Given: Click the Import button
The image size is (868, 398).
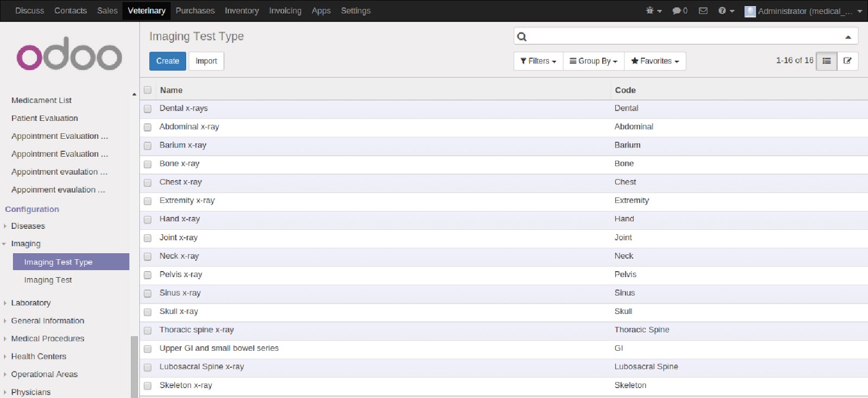Looking at the screenshot, I should [x=206, y=61].
